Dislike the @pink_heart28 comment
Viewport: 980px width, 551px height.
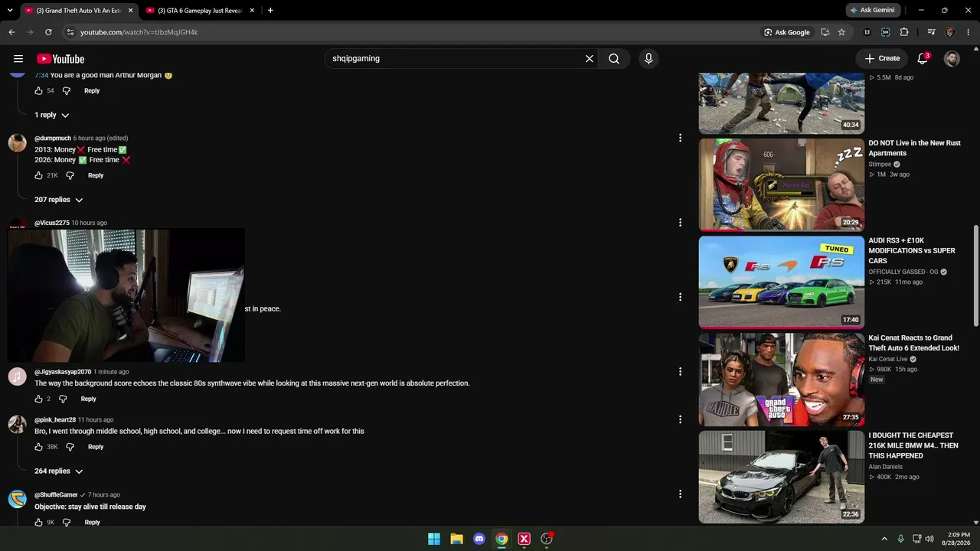(x=70, y=447)
